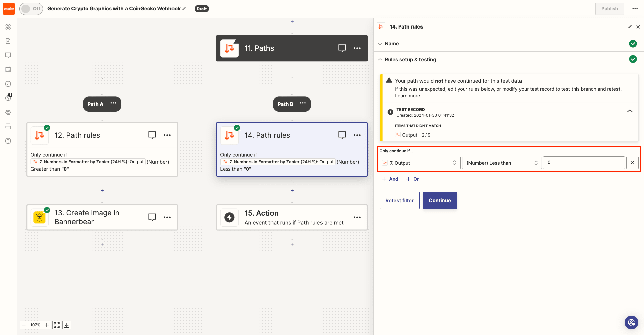
Task: Open the three-dot menu next to Publish
Action: pos(635,9)
